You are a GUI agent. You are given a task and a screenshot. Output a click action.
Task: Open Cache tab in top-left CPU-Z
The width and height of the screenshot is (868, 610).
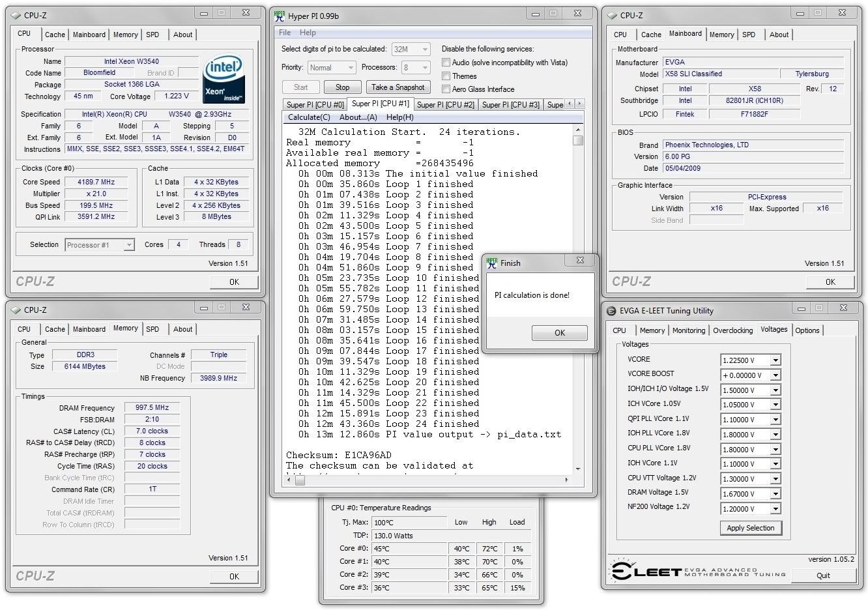click(55, 35)
